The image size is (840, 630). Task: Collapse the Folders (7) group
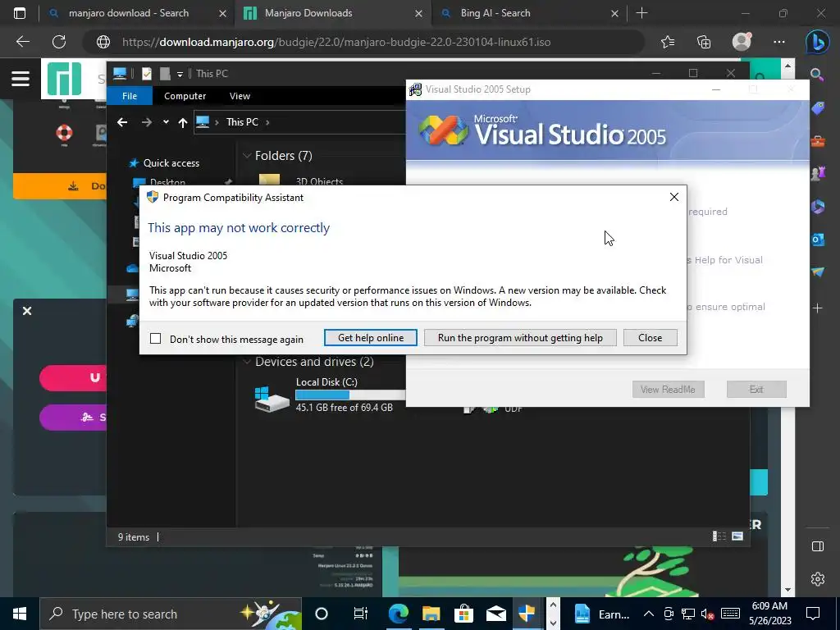click(247, 156)
